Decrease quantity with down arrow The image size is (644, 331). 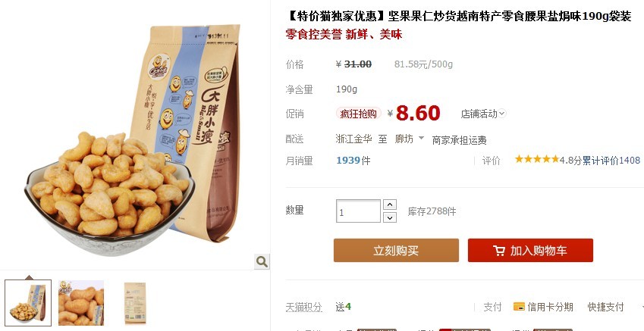pos(389,217)
